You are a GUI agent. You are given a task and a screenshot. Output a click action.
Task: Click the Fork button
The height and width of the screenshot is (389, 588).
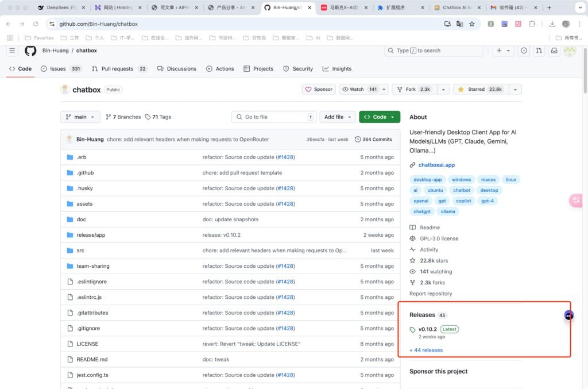coord(415,89)
